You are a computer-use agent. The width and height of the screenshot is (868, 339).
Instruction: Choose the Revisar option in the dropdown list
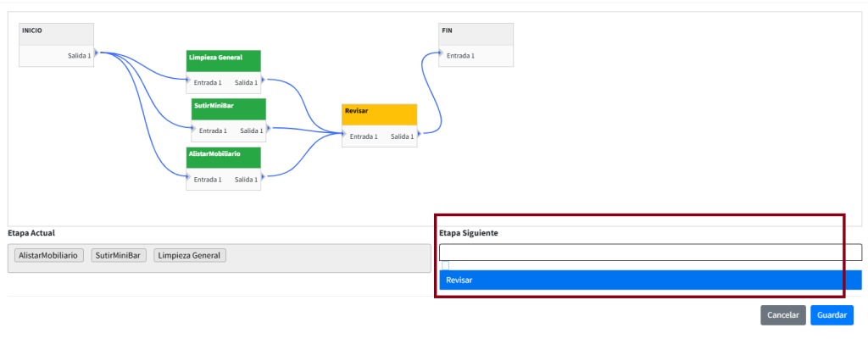point(649,280)
